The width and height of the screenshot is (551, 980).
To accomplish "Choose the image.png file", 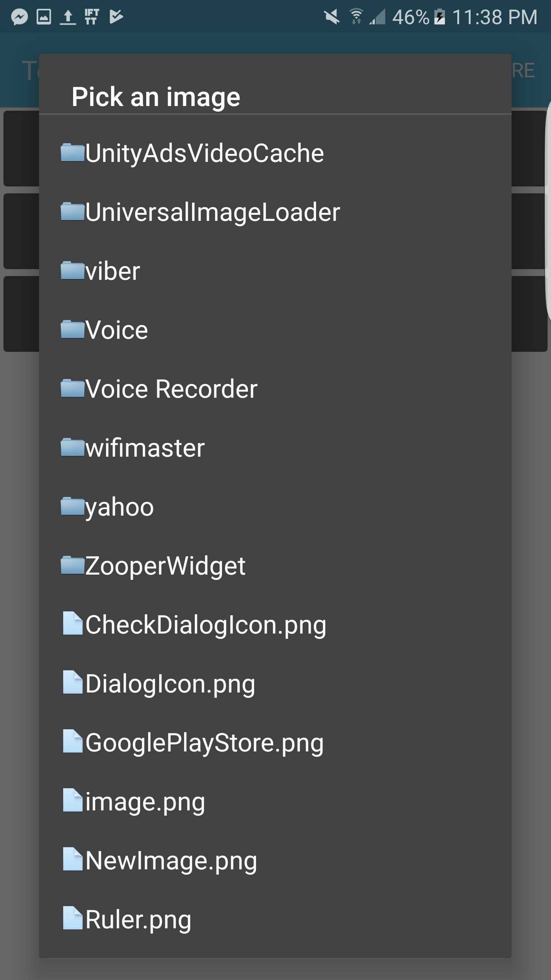I will tap(275, 801).
